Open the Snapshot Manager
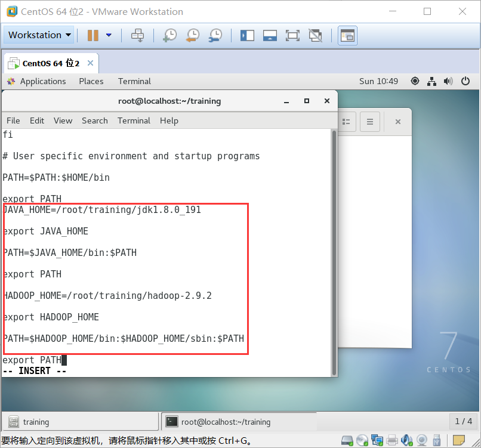This screenshot has width=481, height=448. coord(215,35)
